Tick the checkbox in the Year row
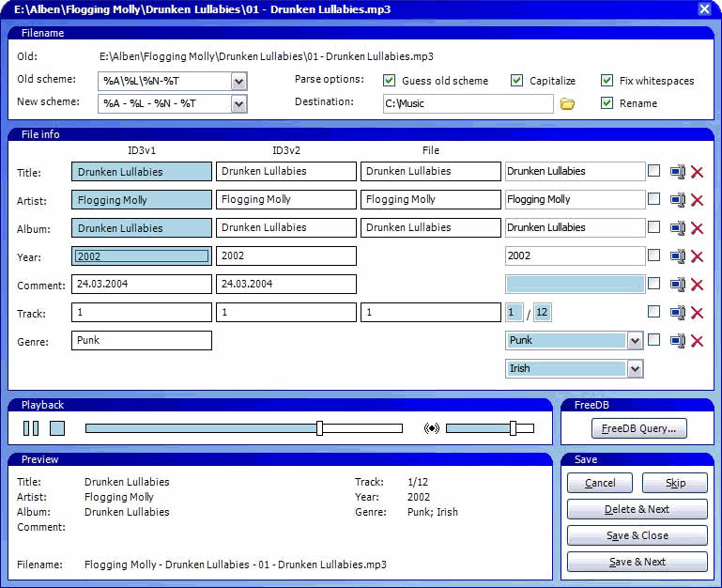 tap(653, 255)
